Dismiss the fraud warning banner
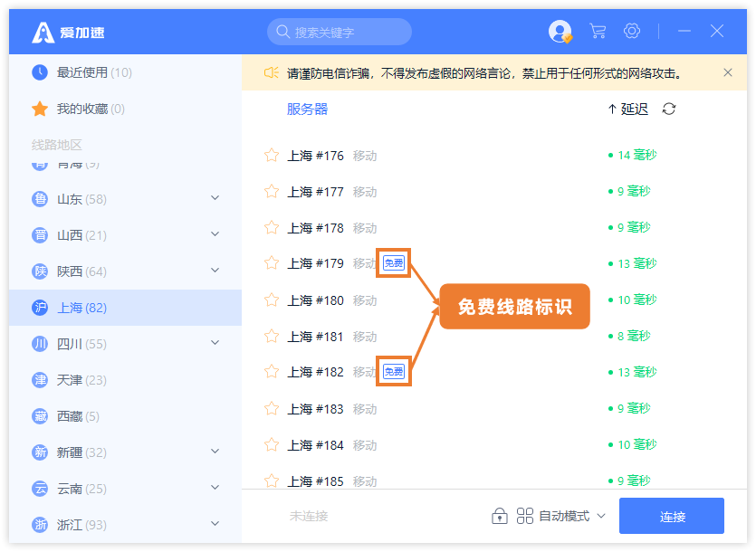This screenshot has height=552, width=756. [728, 72]
